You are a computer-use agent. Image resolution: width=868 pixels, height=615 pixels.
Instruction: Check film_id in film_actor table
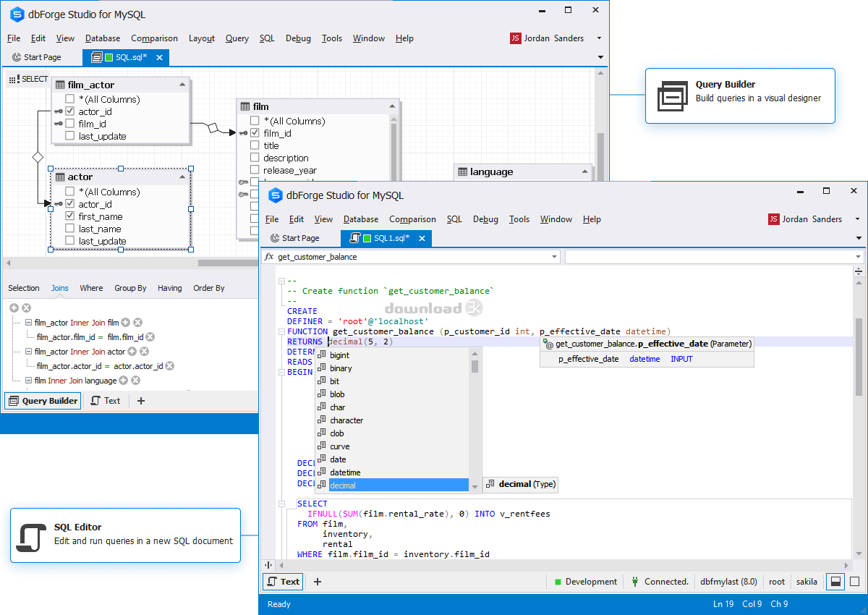tap(69, 124)
